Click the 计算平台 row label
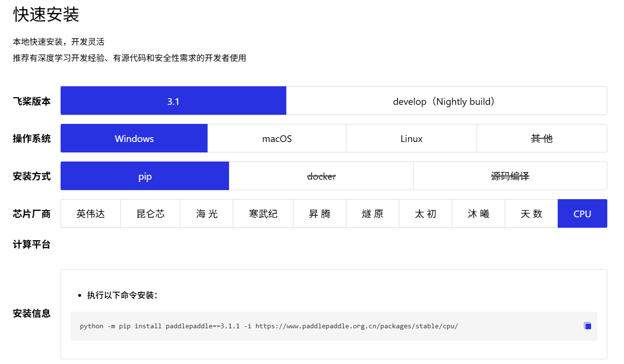The height and width of the screenshot is (364, 624). pyautogui.click(x=31, y=244)
